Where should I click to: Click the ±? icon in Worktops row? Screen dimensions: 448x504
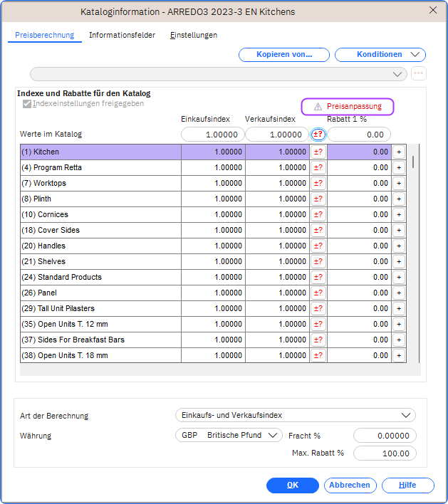pyautogui.click(x=318, y=183)
